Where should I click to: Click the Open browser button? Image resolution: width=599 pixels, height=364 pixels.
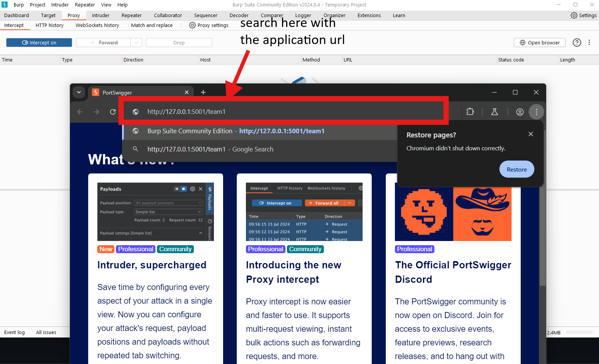coord(540,43)
